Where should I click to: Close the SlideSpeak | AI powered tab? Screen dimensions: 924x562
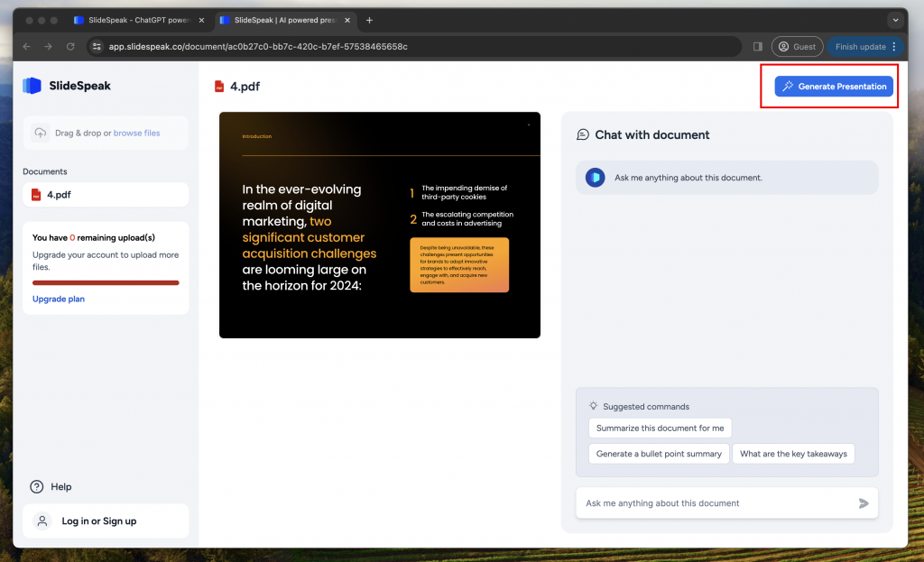pyautogui.click(x=347, y=20)
